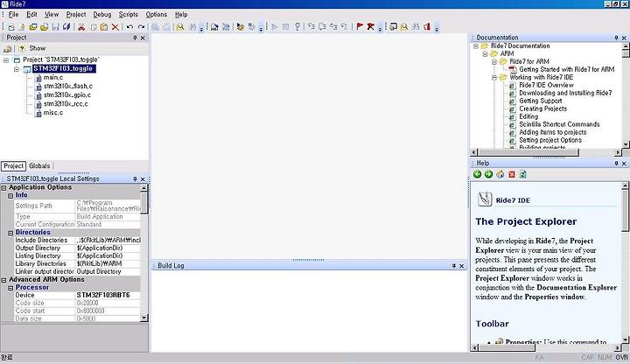Collapse the Advanced ARM Options section
Viewport: 630px width, 364px height.
click(3, 280)
